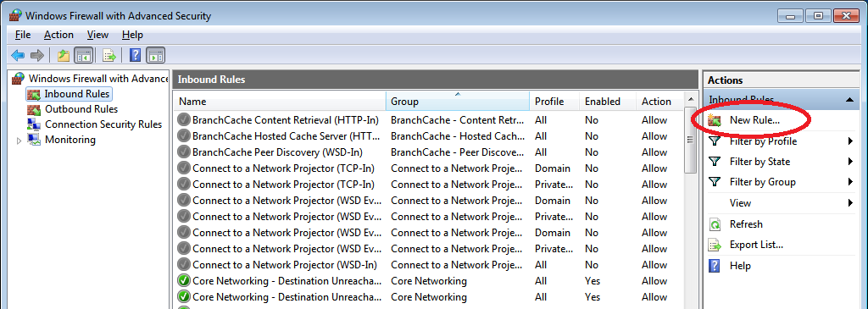
Task: Open the Filter by State submenu arrow
Action: 851,162
